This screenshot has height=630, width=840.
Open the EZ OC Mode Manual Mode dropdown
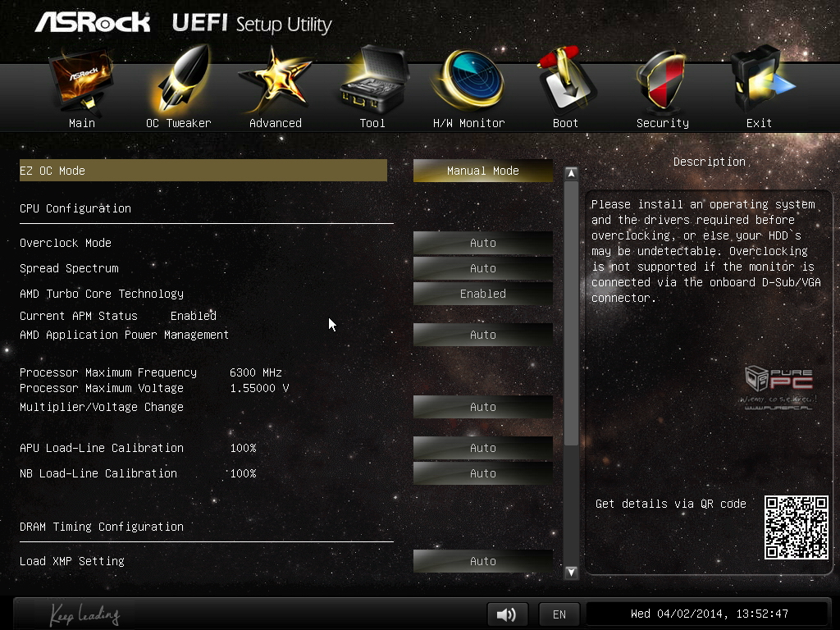coord(482,171)
